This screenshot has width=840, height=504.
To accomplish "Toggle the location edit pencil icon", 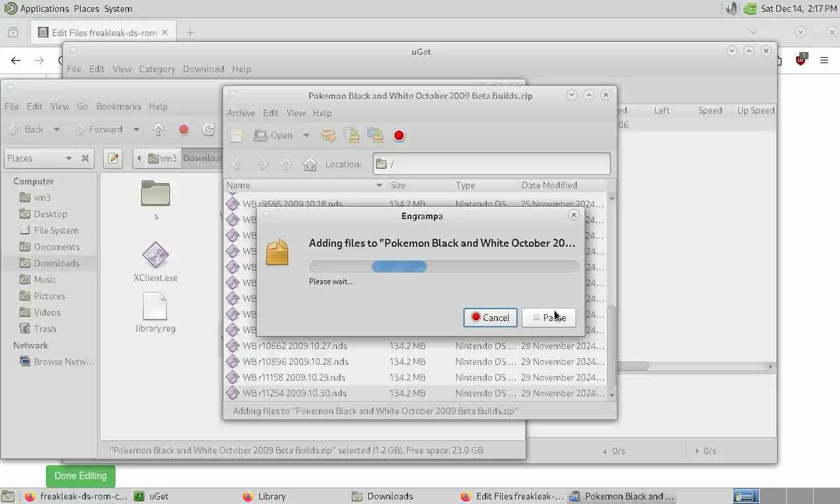I will point(113,158).
